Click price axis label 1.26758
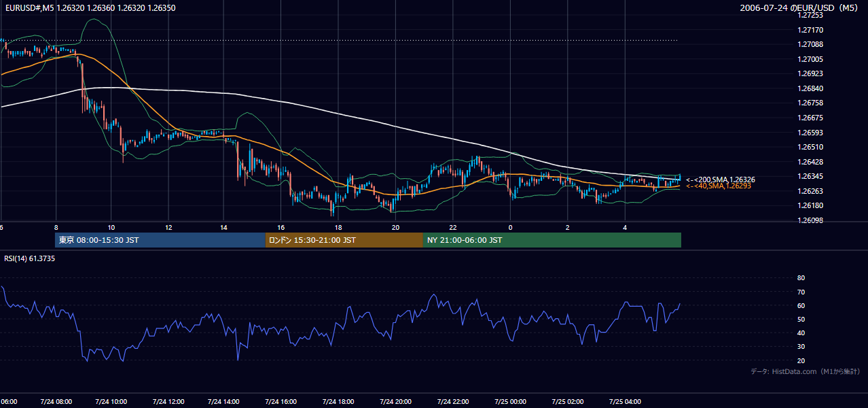Viewport: 868px width, 408px height. [x=812, y=103]
